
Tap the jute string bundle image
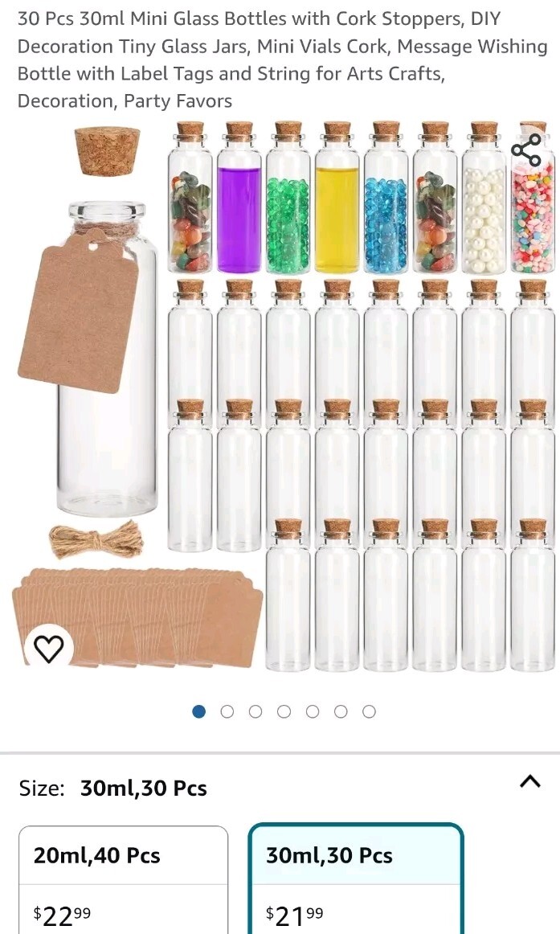coord(96,541)
